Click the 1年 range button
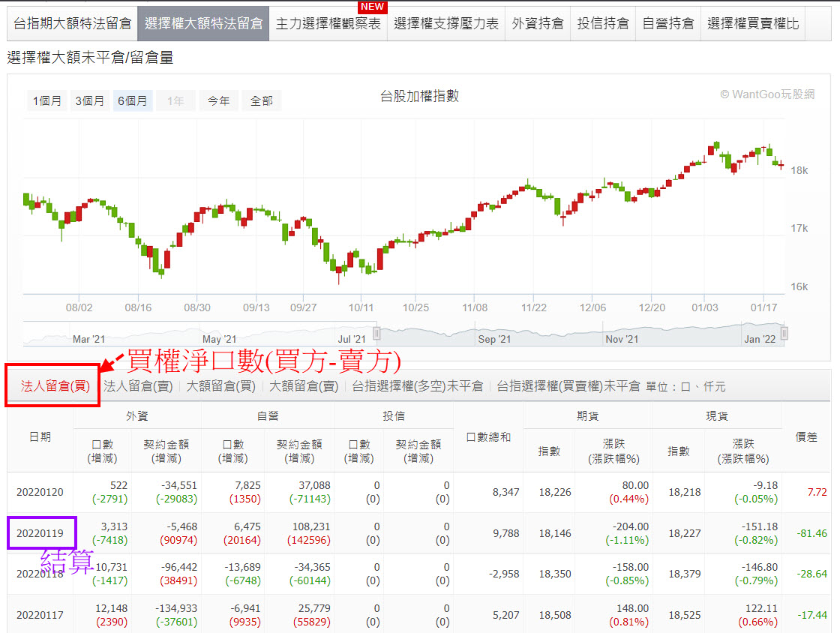 pyautogui.click(x=175, y=100)
